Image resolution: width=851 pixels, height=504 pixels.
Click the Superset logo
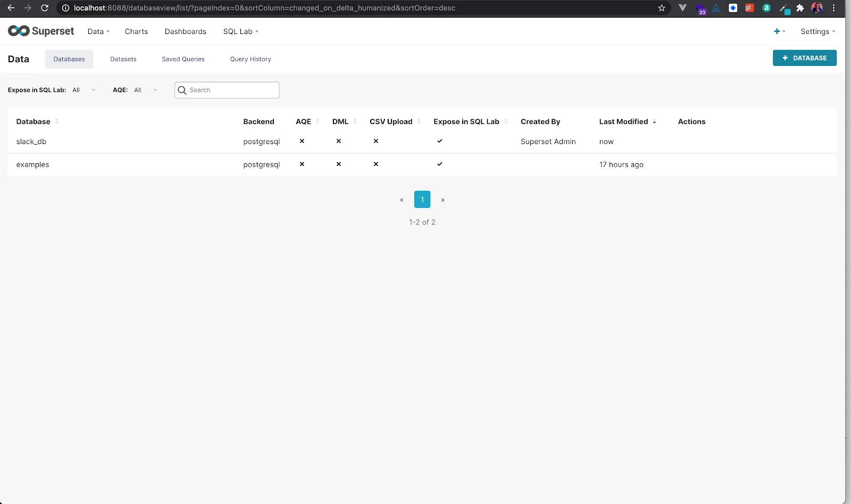coord(41,31)
